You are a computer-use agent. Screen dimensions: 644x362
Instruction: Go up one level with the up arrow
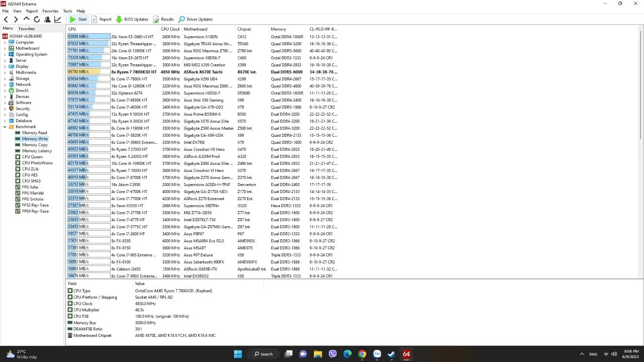coord(27,20)
